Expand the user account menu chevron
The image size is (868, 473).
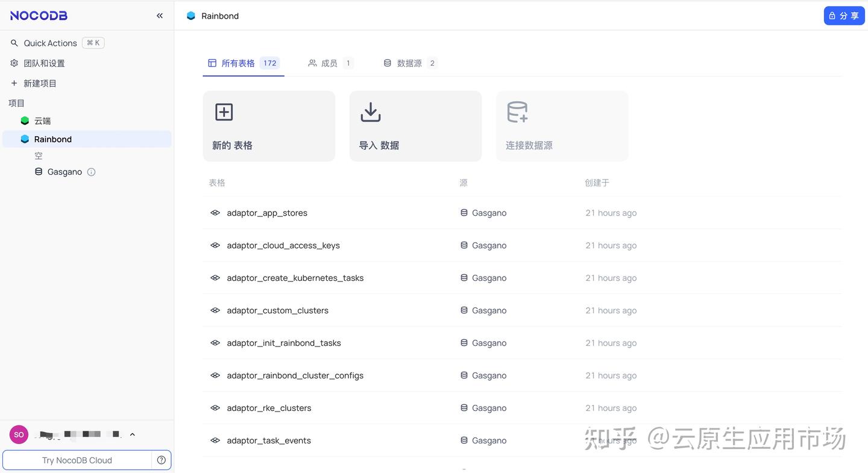click(x=132, y=434)
